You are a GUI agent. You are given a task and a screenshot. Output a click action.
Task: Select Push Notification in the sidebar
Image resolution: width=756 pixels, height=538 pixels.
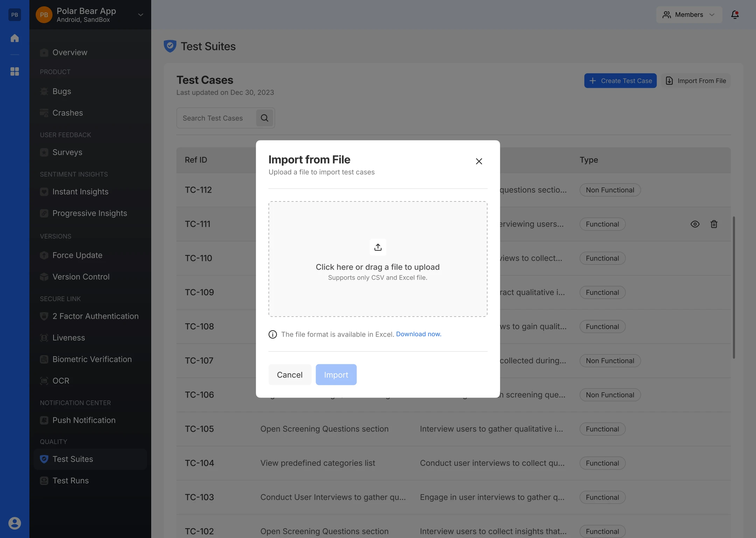coord(84,420)
